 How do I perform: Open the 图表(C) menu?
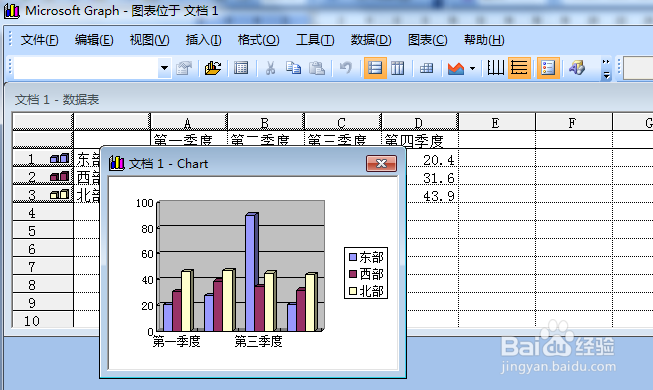(x=427, y=40)
